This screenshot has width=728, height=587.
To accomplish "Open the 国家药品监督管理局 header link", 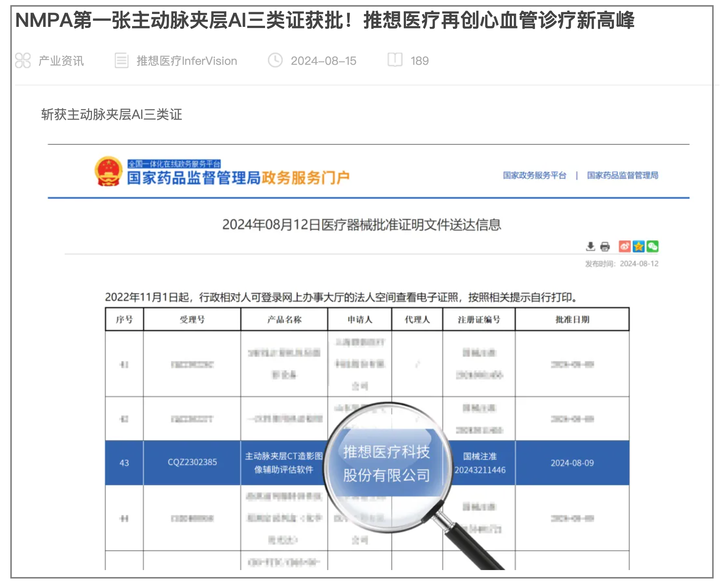I will [622, 175].
